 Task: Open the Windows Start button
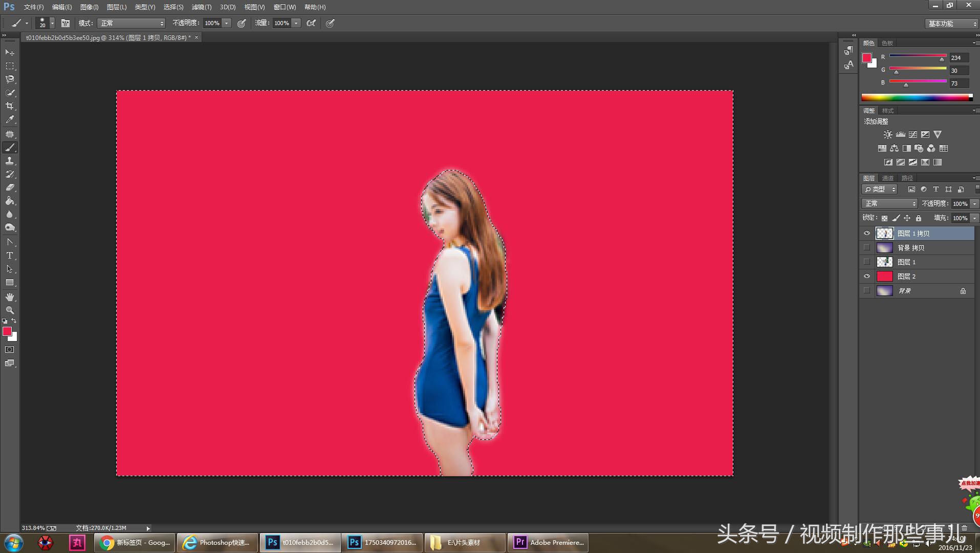13,542
